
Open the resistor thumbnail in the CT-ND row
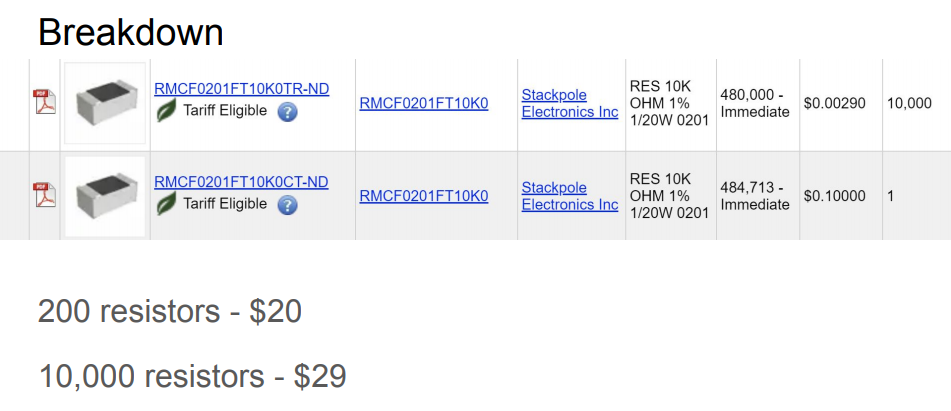(105, 195)
